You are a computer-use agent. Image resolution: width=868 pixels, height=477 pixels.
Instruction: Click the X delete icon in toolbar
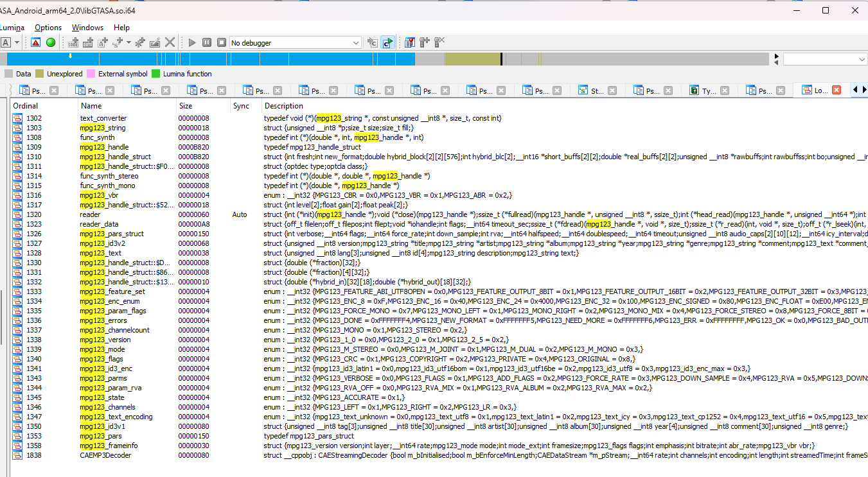point(170,42)
